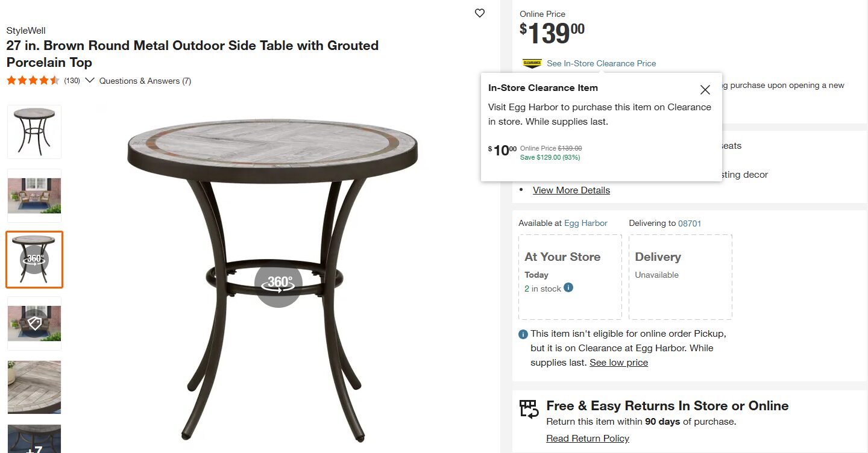
Task: Click the yellow Clearance tag icon
Action: click(532, 63)
